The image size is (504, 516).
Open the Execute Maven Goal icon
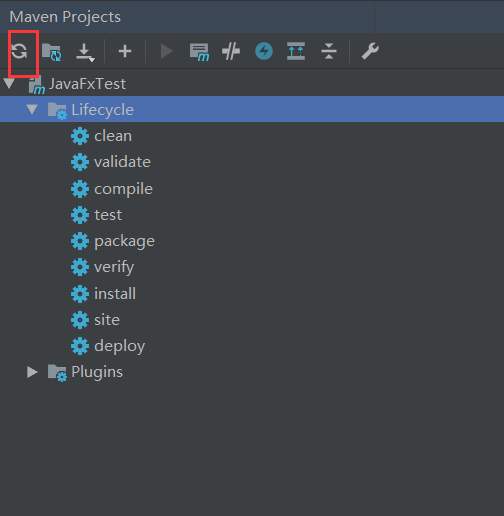click(199, 52)
